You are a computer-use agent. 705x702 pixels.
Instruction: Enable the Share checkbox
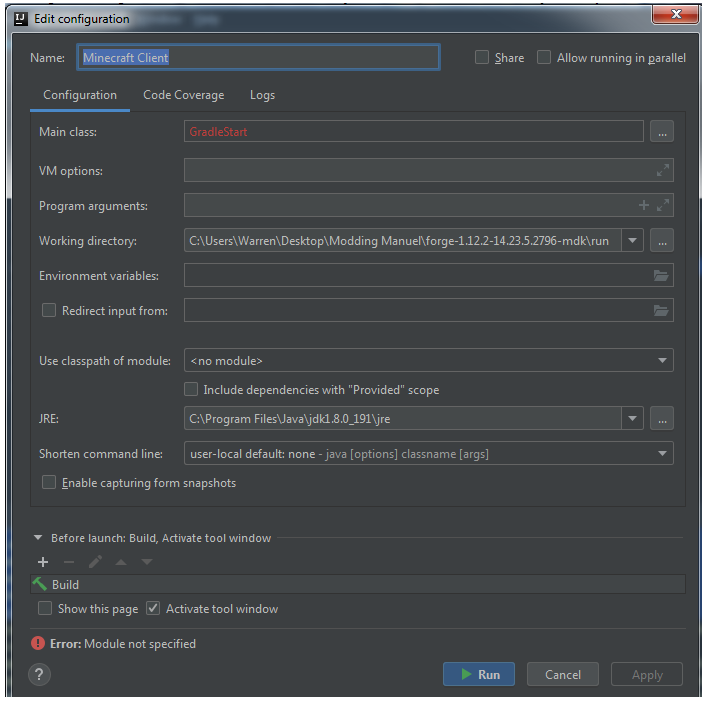(x=482, y=58)
